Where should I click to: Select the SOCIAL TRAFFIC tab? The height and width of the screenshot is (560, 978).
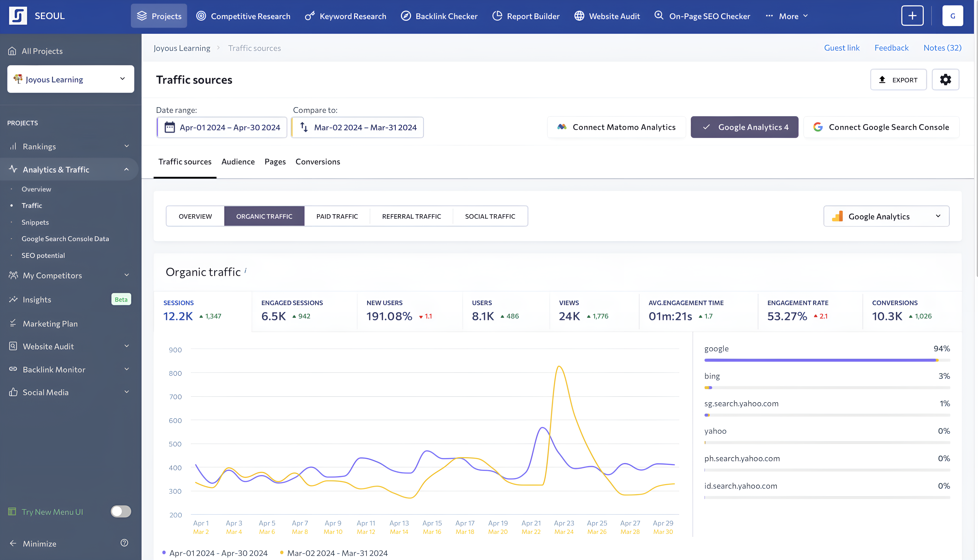tap(490, 216)
